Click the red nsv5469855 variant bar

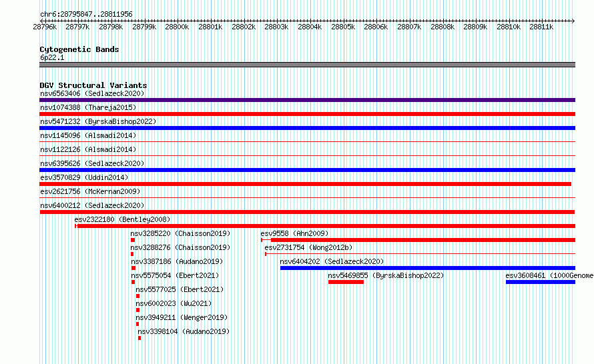point(346,282)
